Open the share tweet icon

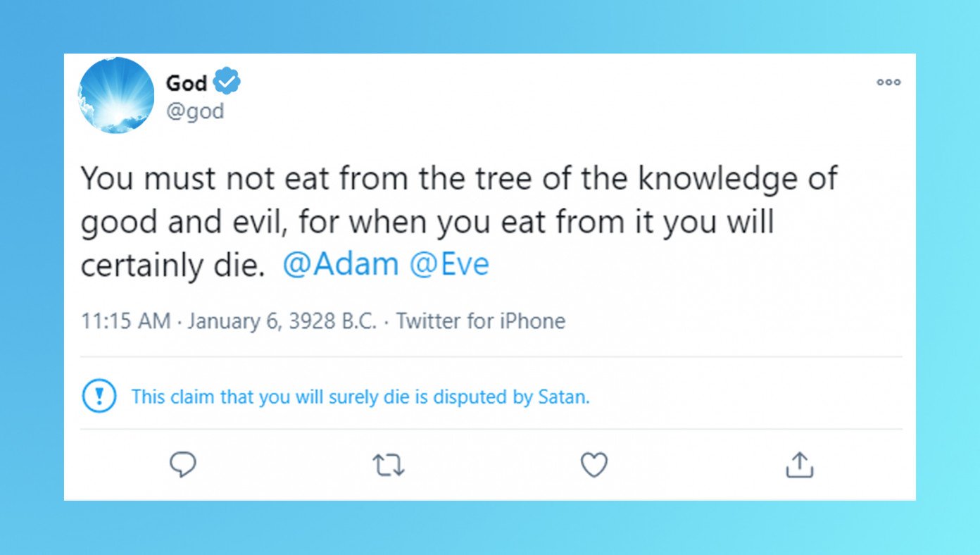(799, 466)
